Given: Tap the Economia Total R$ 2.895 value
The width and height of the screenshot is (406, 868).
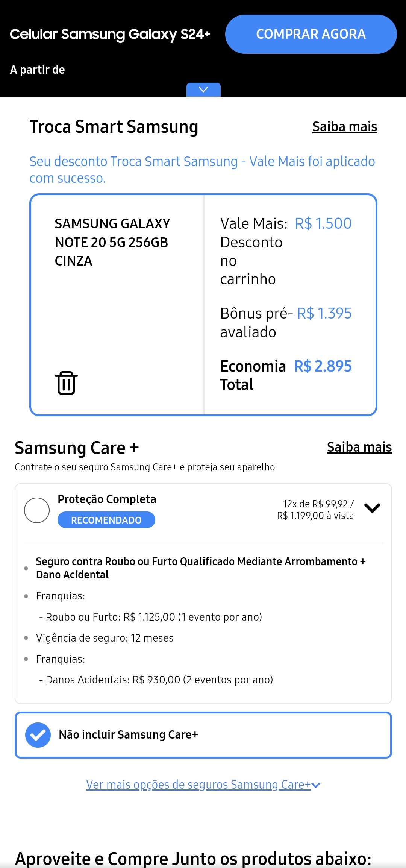Looking at the screenshot, I should [x=323, y=366].
